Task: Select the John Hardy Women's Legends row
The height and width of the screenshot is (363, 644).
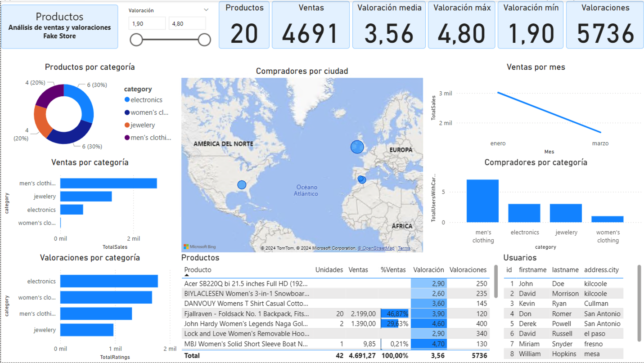Action: 336,323
